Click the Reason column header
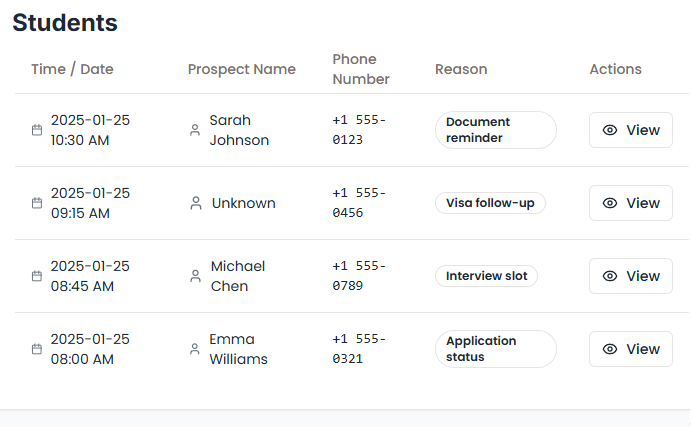The width and height of the screenshot is (691, 427). click(x=461, y=69)
